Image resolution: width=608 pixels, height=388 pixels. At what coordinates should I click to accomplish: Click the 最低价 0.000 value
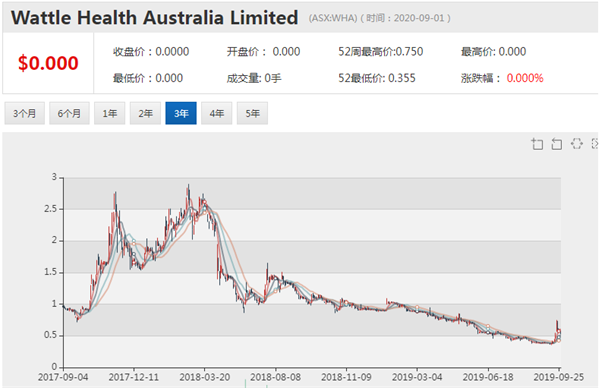169,78
